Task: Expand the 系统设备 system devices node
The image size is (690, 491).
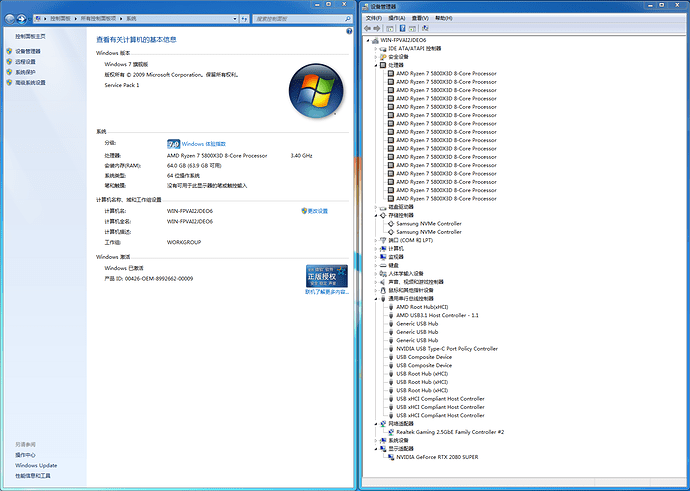Action: (x=376, y=440)
